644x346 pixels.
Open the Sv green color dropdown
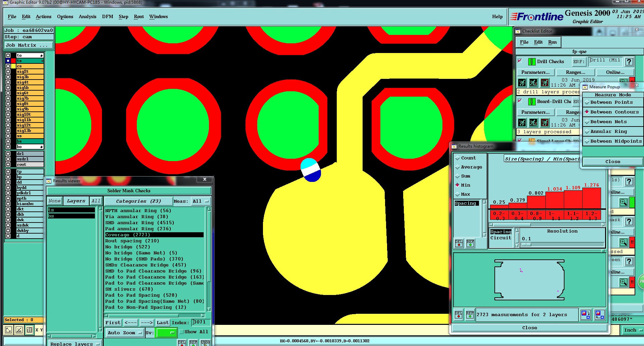tap(167, 333)
